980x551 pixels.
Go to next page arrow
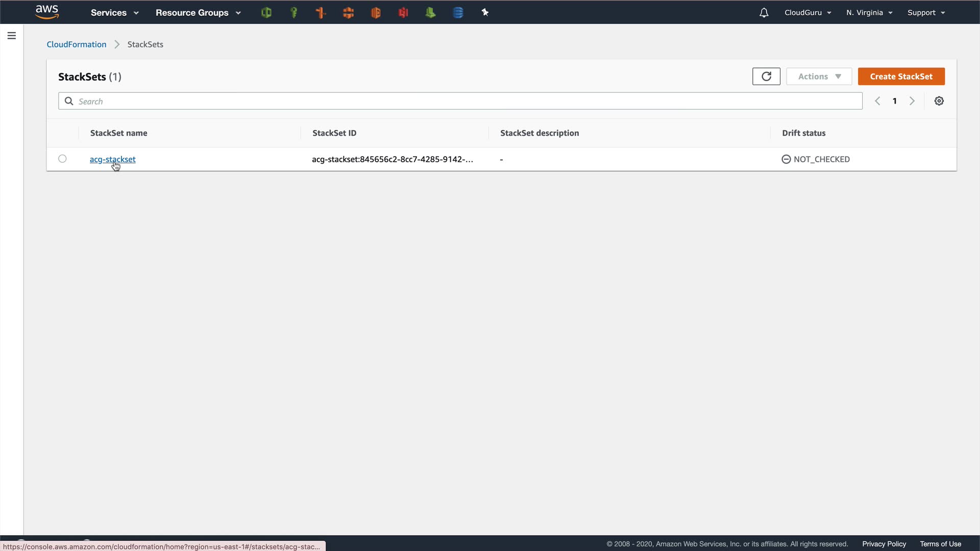click(912, 101)
